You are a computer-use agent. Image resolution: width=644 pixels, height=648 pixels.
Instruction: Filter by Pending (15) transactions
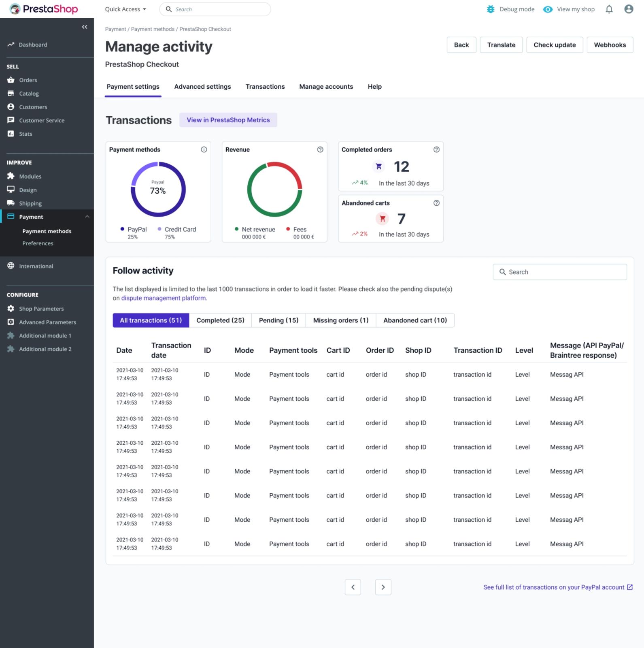pos(278,320)
